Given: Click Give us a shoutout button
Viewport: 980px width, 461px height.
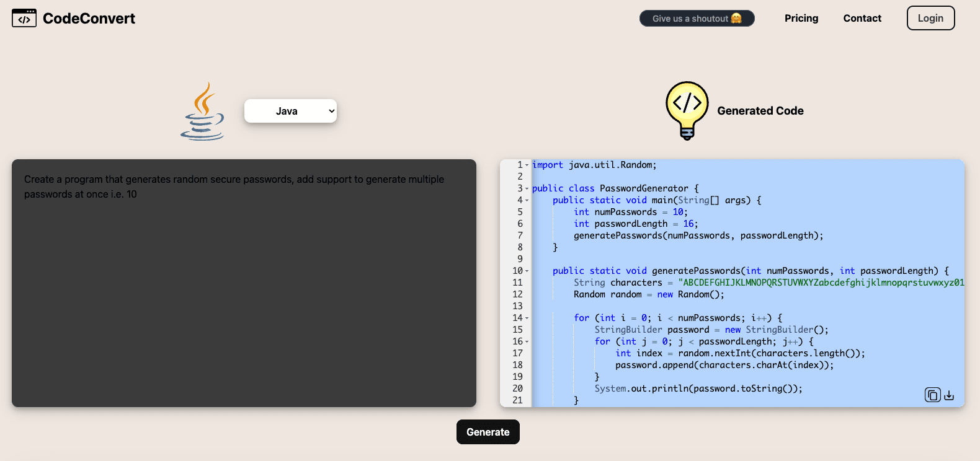Looking at the screenshot, I should (697, 19).
